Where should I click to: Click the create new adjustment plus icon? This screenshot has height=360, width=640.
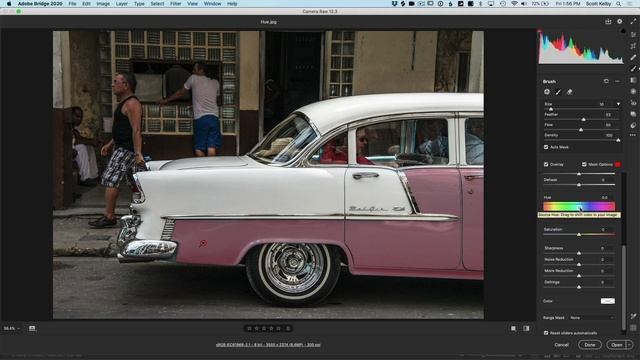click(x=547, y=92)
